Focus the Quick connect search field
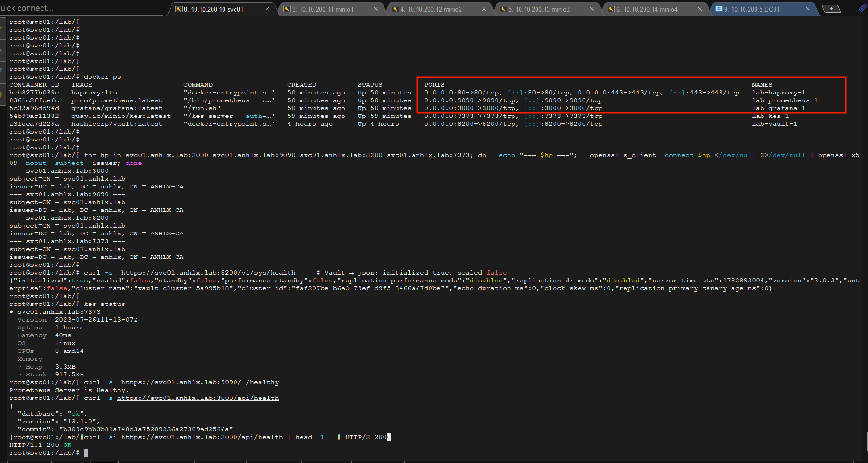 tap(81, 9)
